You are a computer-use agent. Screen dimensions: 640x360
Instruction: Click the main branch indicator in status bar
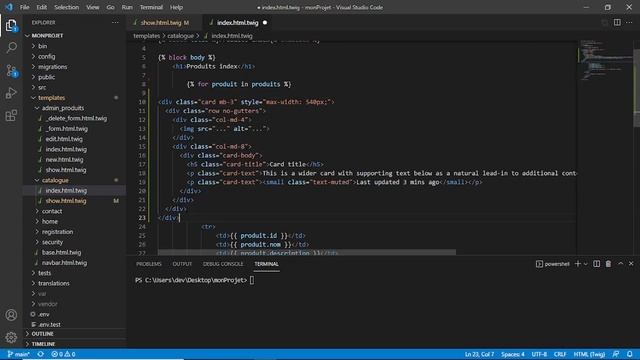click(x=19, y=354)
